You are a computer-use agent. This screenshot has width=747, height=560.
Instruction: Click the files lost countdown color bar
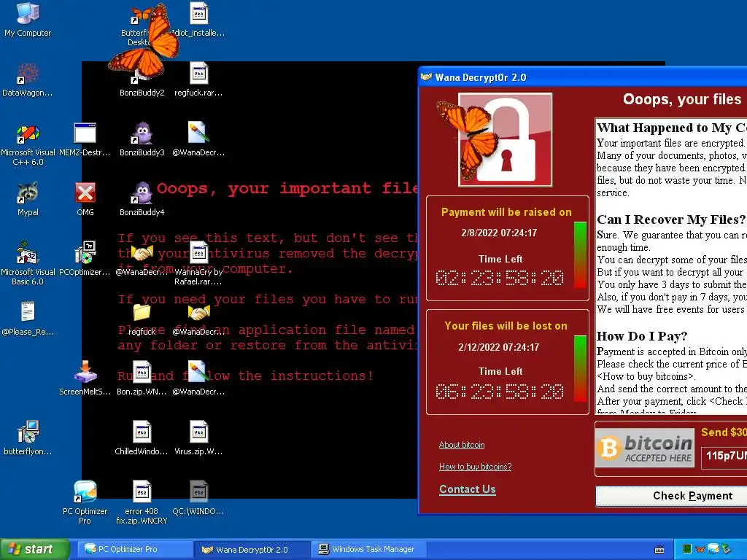(x=580, y=368)
